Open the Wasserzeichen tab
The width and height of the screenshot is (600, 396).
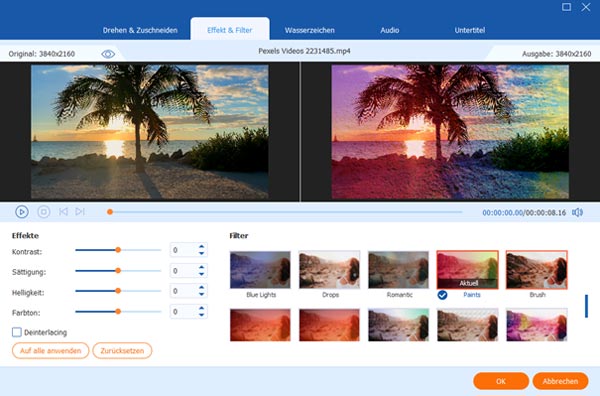(310, 30)
